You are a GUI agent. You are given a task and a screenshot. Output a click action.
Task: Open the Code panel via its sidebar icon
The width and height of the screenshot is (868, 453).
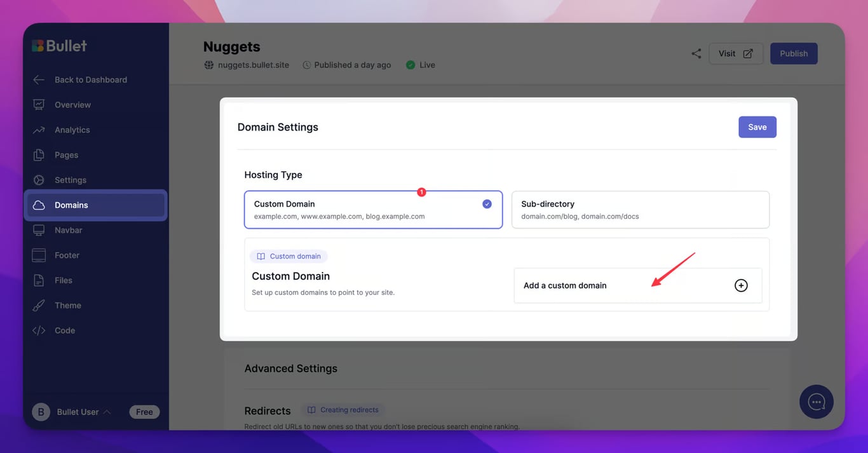pos(39,330)
